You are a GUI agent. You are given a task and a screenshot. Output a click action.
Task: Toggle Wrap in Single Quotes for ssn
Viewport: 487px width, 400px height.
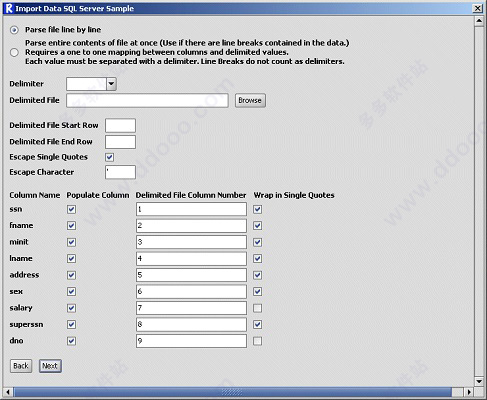(x=257, y=209)
